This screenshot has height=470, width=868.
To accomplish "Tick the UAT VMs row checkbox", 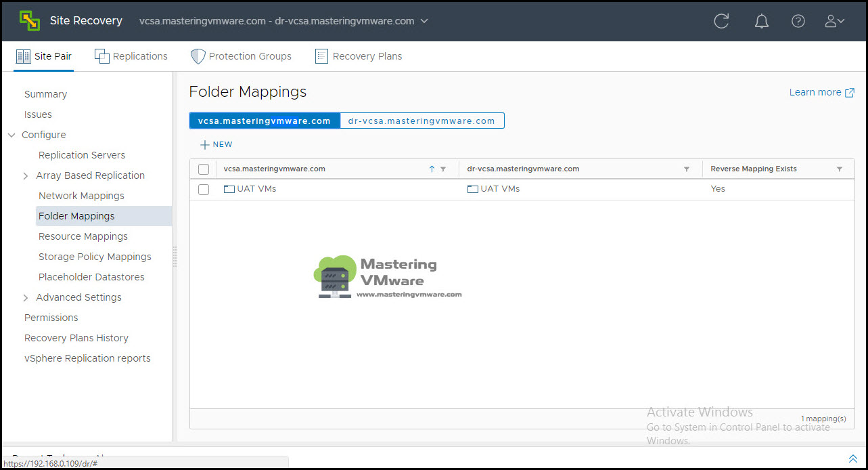I will pos(204,190).
